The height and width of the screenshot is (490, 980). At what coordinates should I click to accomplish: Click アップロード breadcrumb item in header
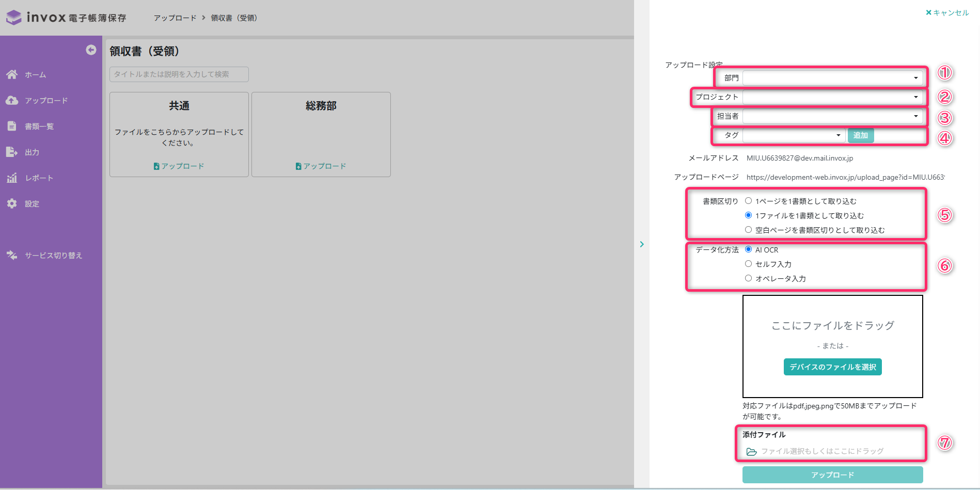coord(175,18)
